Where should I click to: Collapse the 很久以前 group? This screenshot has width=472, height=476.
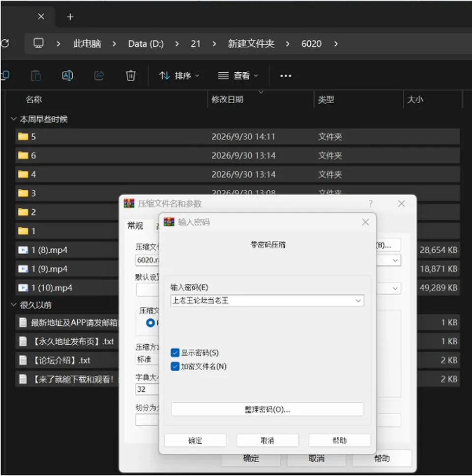tap(13, 304)
